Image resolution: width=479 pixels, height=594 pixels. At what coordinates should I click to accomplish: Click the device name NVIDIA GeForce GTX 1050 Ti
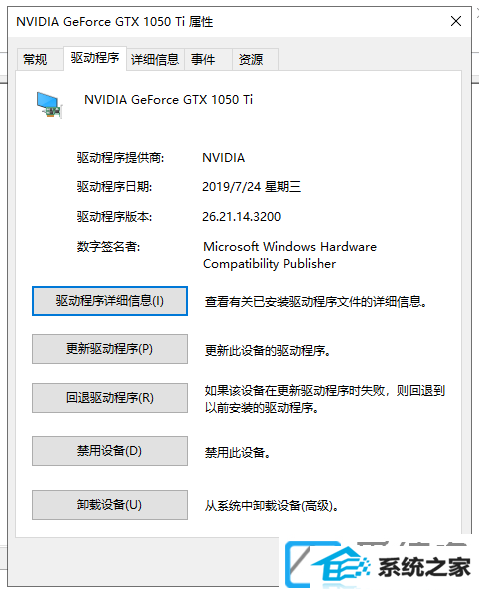coord(168,100)
